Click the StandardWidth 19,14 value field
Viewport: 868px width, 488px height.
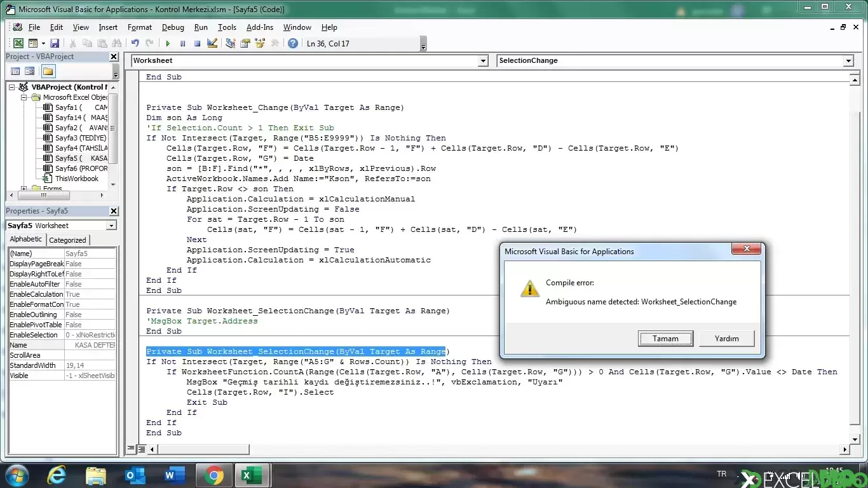pos(90,365)
